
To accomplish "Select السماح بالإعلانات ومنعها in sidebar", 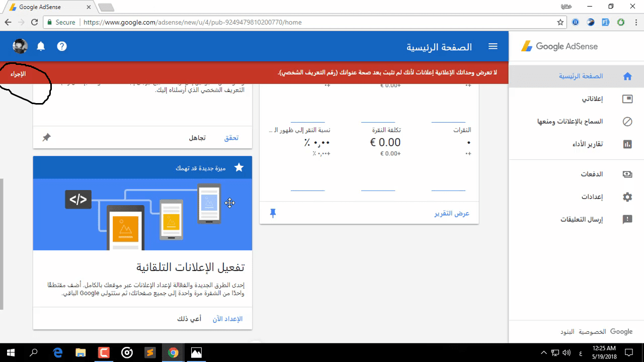I will pos(570,122).
